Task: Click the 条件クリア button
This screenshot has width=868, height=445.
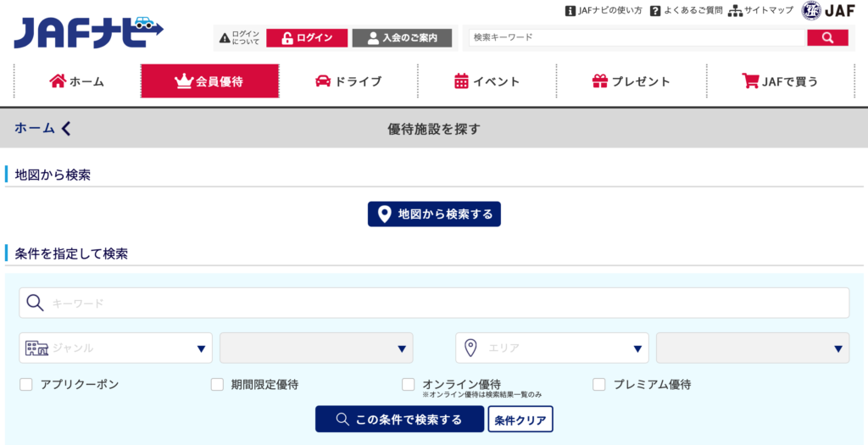Action: pos(520,419)
